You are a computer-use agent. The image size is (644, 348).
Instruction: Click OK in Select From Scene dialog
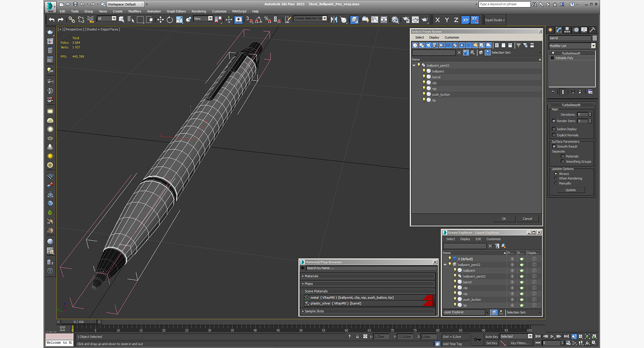click(504, 219)
